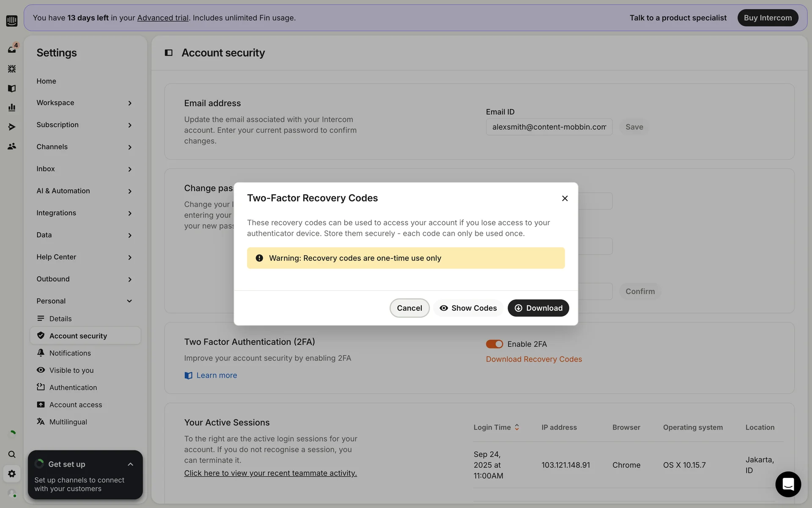Open Notifications under Personal

coord(70,353)
